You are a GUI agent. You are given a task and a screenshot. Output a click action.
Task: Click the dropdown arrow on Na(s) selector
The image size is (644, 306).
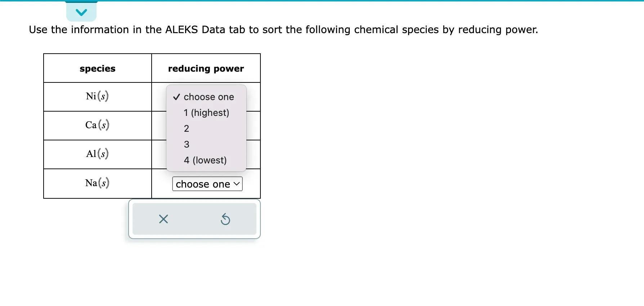click(237, 184)
